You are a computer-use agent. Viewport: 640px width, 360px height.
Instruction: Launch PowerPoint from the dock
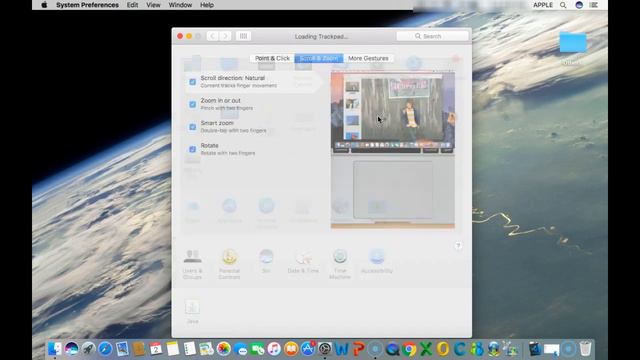pyautogui.click(x=358, y=349)
